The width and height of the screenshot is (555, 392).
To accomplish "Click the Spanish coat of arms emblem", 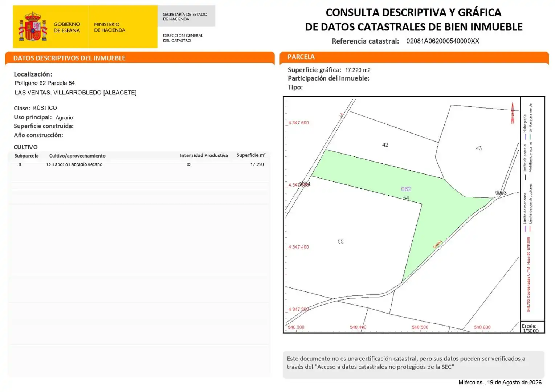I will pos(33,26).
